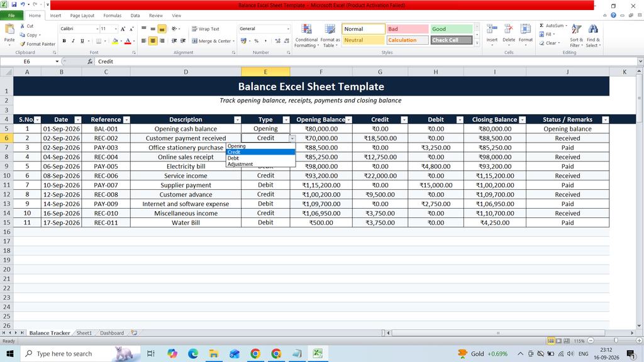Open Excel from the Windows taskbar
Image resolution: width=644 pixels, height=362 pixels.
(317, 353)
